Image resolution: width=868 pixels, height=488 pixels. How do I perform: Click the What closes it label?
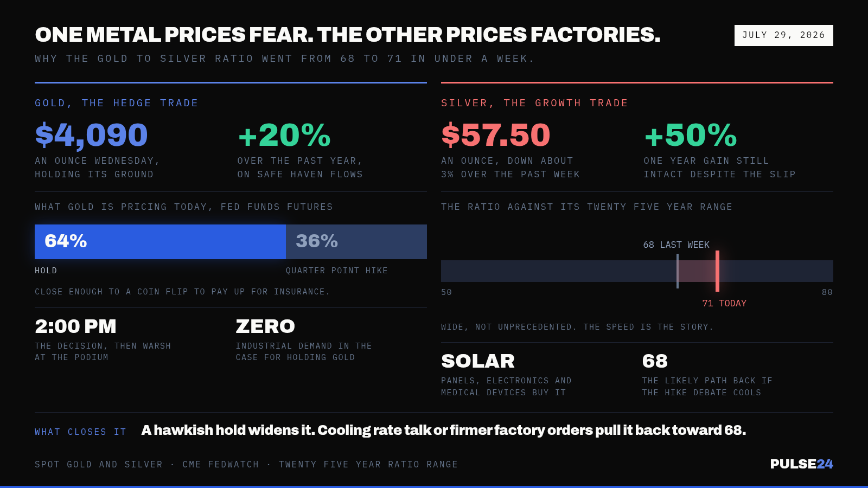point(80,432)
